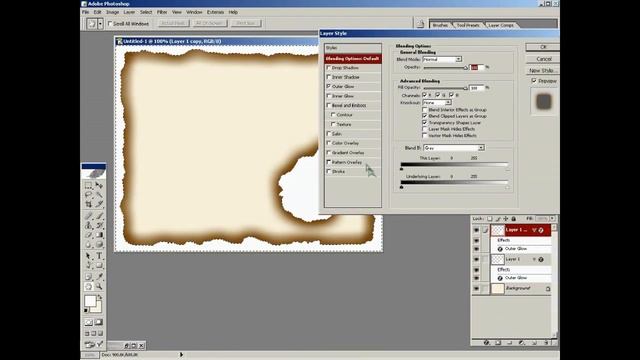This screenshot has height=360, width=640.
Task: Click Lock Transparent Pixels icon in Layers
Action: (490, 219)
